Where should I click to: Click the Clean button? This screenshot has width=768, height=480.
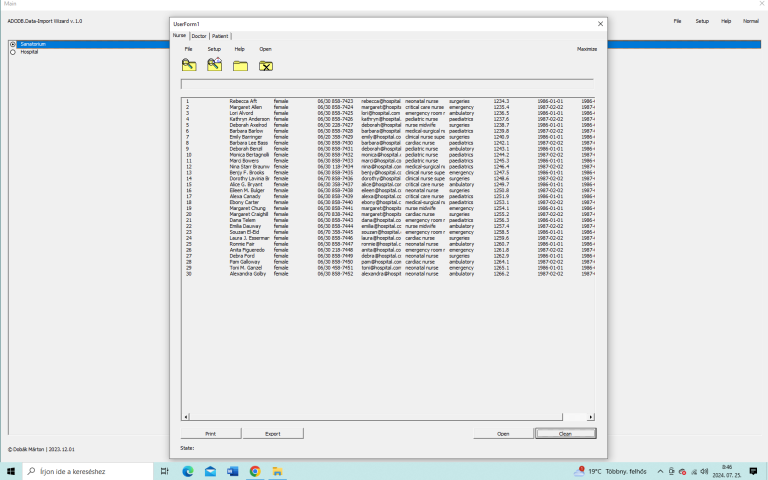tap(565, 434)
